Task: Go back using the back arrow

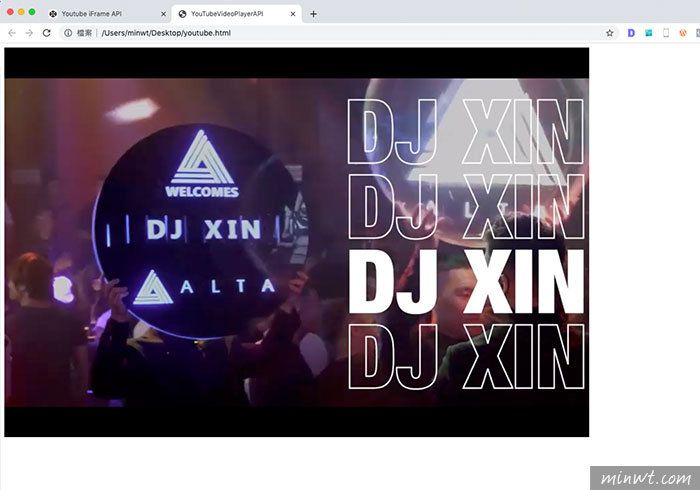Action: coord(12,33)
